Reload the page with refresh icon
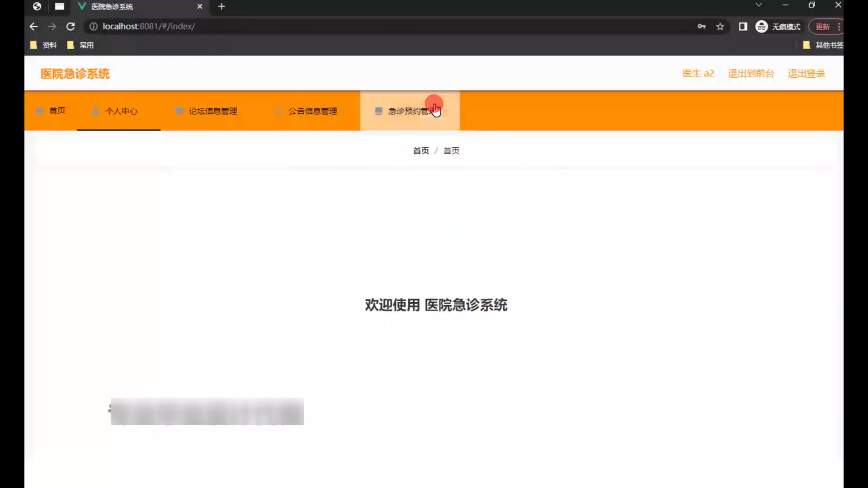The image size is (868, 488). pos(71,27)
